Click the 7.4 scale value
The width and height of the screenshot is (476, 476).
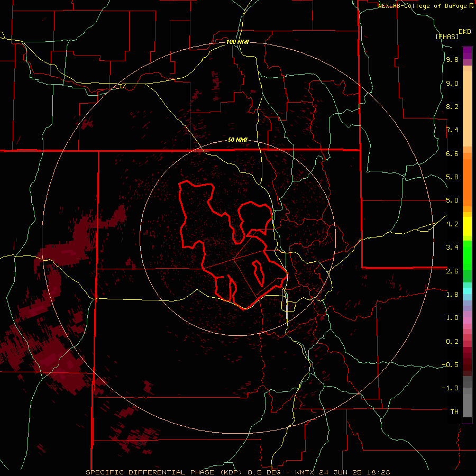[x=452, y=130]
